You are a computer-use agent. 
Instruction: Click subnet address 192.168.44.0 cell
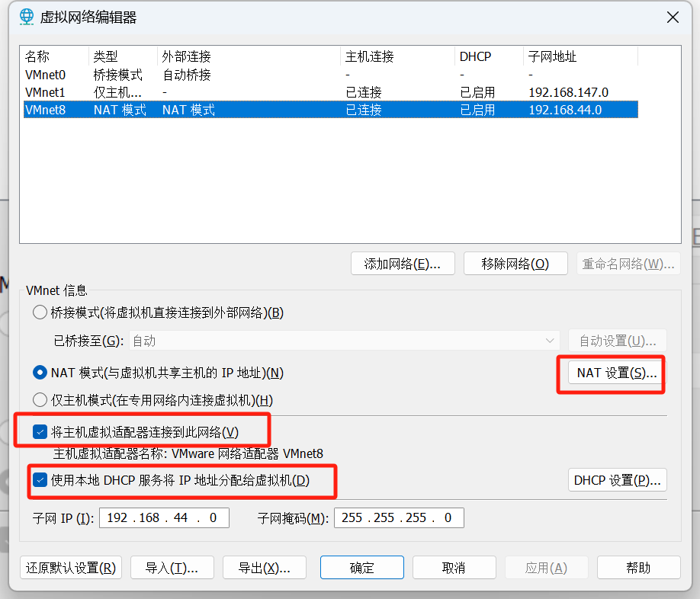click(565, 110)
